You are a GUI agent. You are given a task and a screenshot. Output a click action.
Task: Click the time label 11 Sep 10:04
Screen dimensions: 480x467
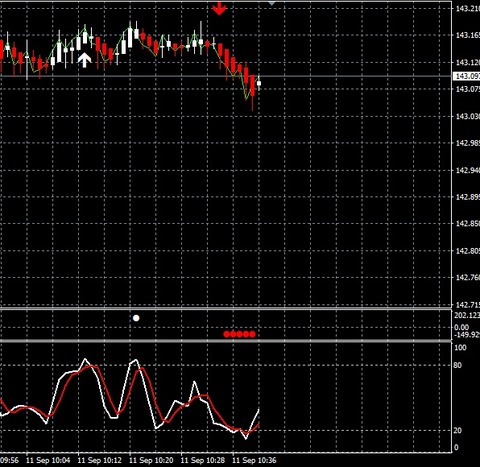[x=48, y=460]
